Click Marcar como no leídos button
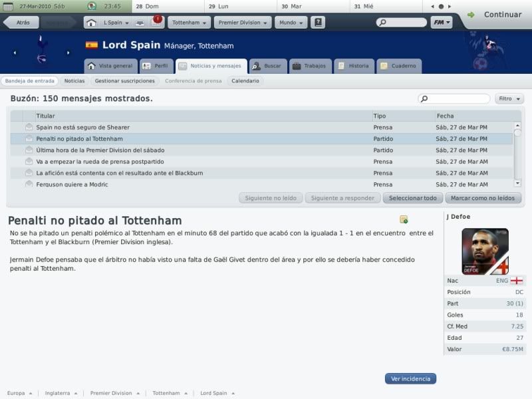The height and width of the screenshot is (399, 532). click(x=483, y=198)
